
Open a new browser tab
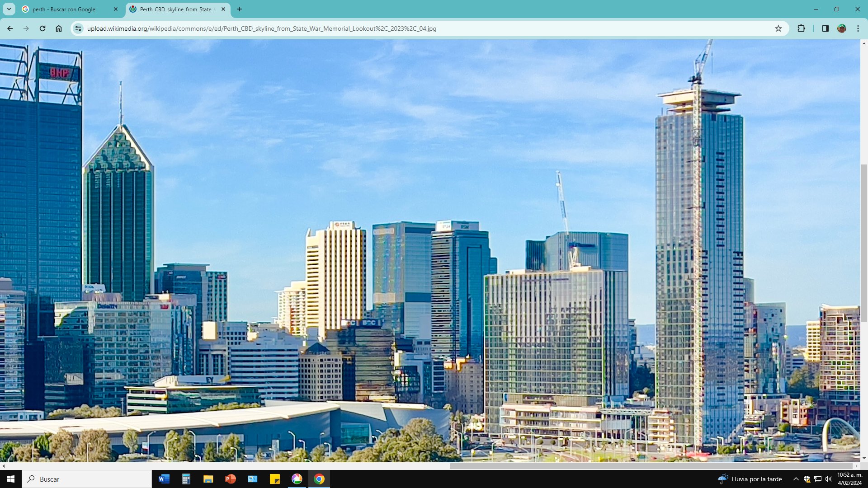click(240, 9)
